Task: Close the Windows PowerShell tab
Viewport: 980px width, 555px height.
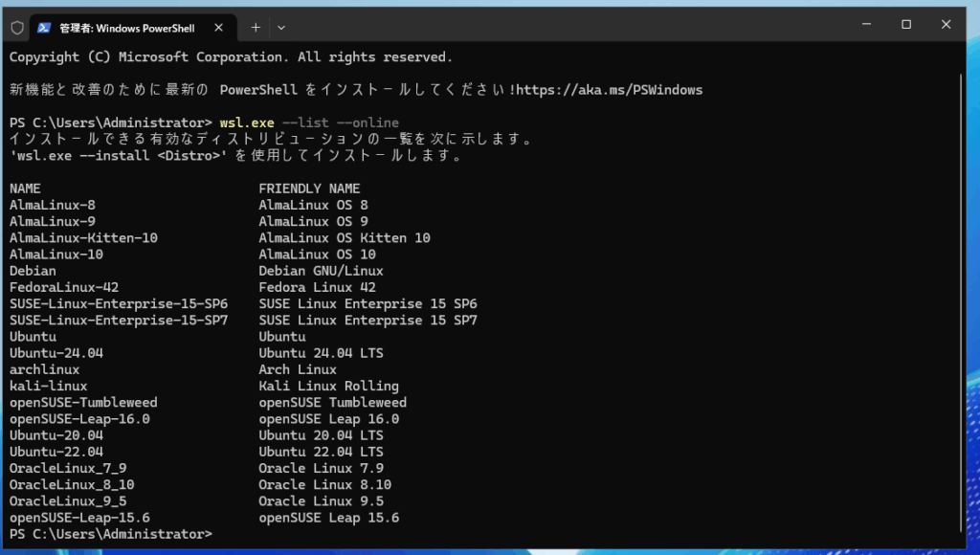Action: click(x=220, y=28)
